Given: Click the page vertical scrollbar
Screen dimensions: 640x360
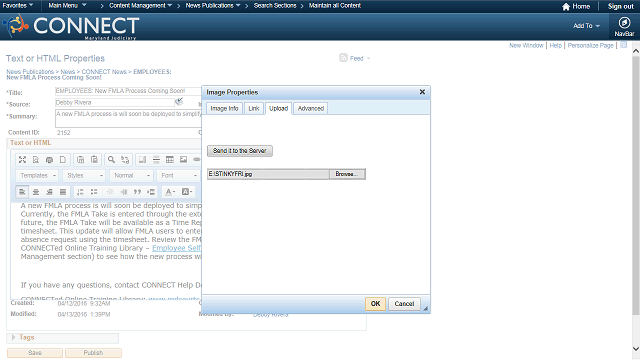Looking at the screenshot, I should pos(636,186).
